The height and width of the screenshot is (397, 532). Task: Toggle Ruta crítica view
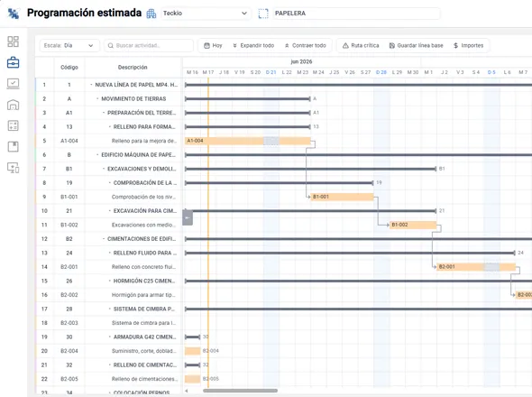(x=361, y=45)
